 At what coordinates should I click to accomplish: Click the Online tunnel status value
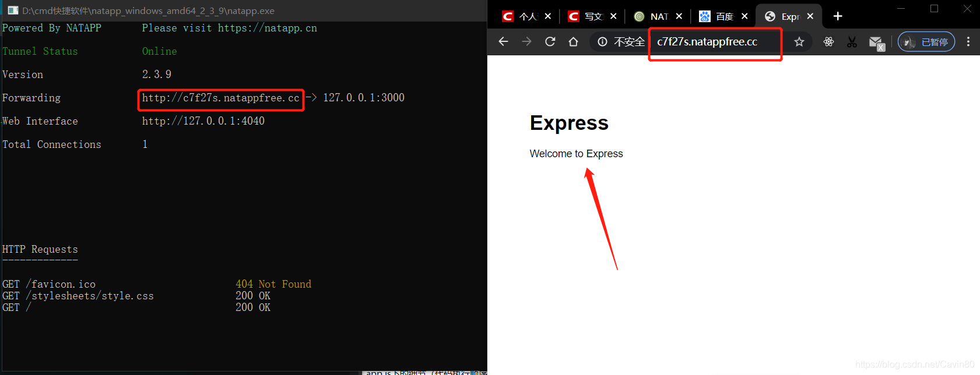[x=160, y=51]
